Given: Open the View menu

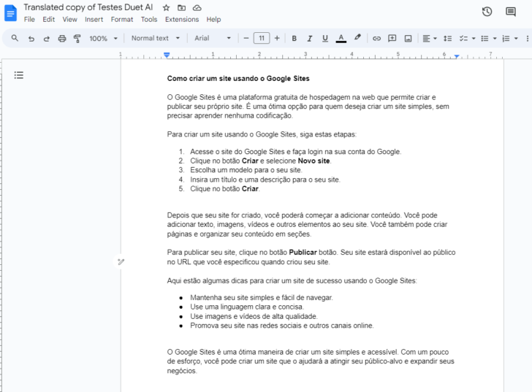Looking at the screenshot, I should [x=69, y=19].
